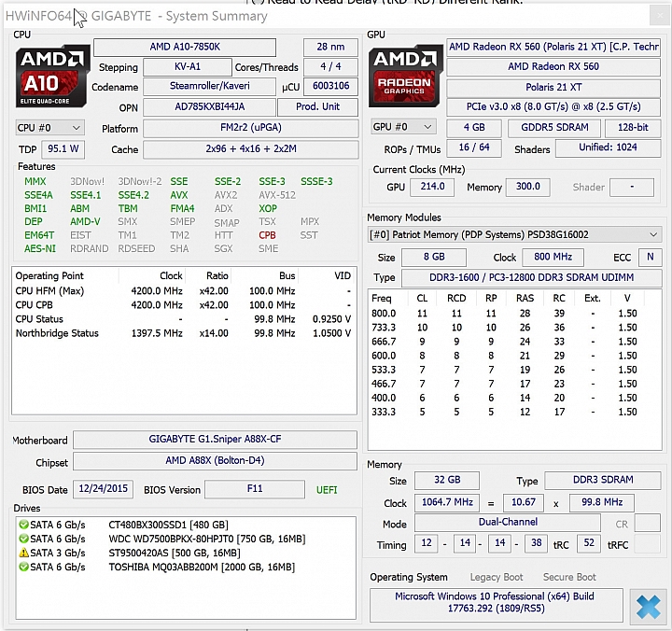Click the Legacy Boot label
Screen dimensions: 672x631
497,578
